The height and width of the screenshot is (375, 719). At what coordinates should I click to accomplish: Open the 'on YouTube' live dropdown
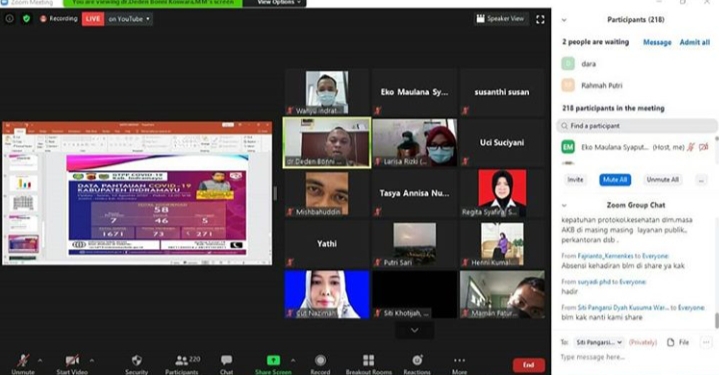click(129, 19)
